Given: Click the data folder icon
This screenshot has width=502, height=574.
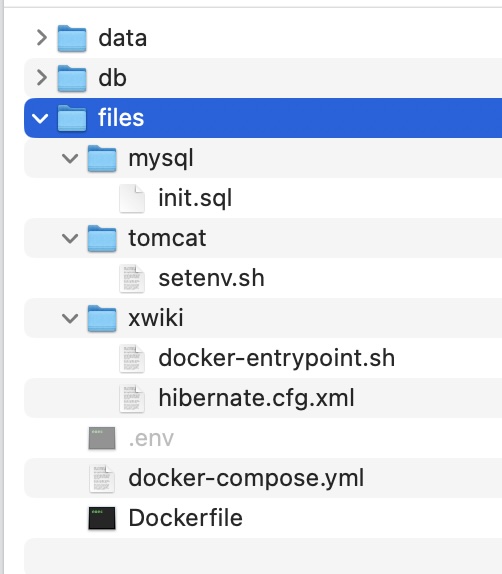Looking at the screenshot, I should [x=72, y=38].
